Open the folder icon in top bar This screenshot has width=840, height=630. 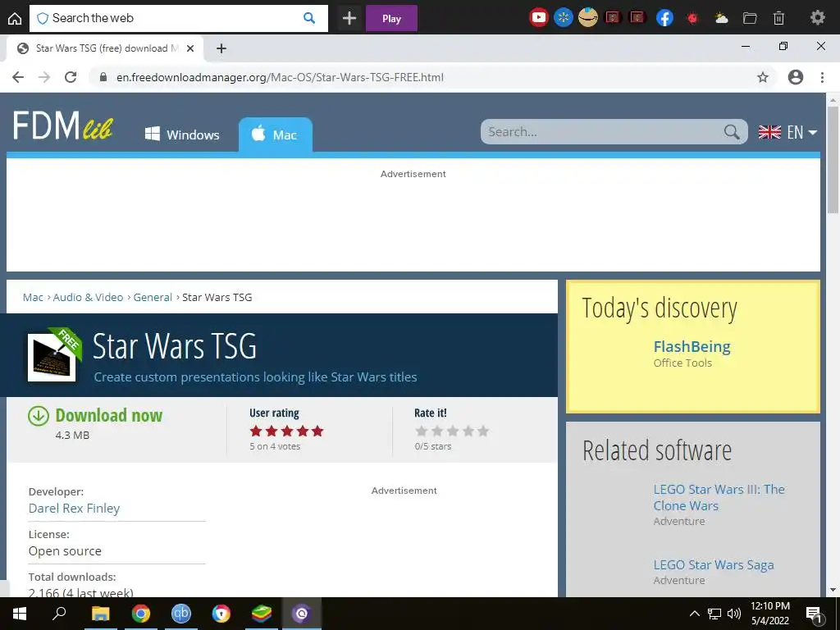coord(750,18)
